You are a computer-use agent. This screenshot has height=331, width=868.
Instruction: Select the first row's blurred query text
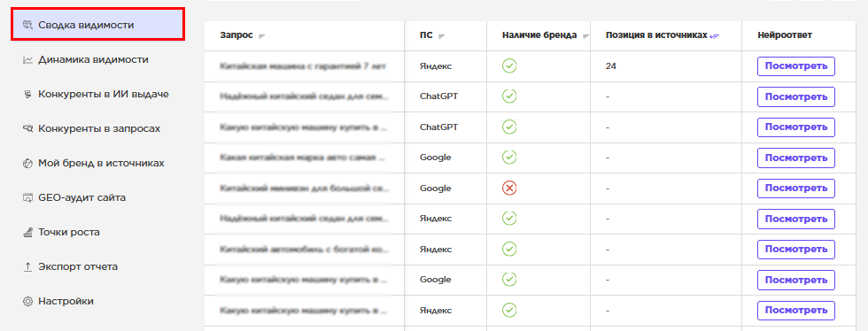303,66
